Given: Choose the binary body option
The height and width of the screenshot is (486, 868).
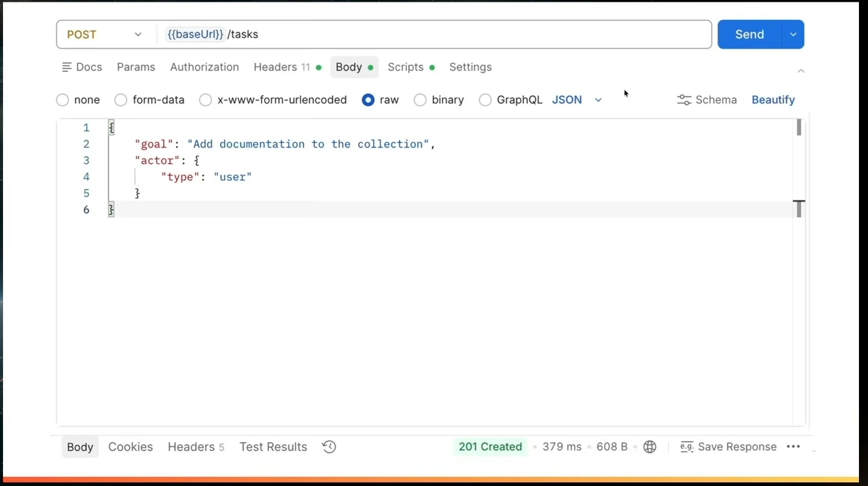Looking at the screenshot, I should (420, 100).
